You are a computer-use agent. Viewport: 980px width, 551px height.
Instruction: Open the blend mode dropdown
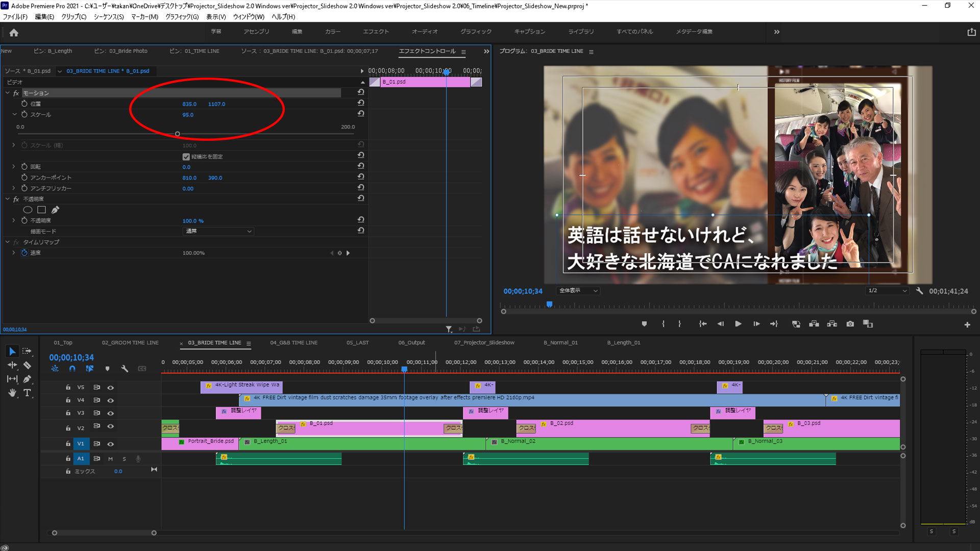point(218,231)
